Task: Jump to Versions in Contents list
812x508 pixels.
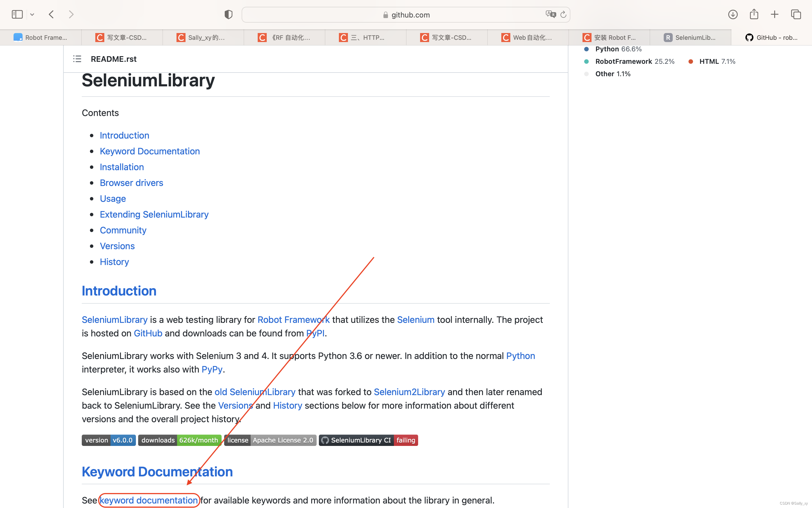Action: point(117,246)
